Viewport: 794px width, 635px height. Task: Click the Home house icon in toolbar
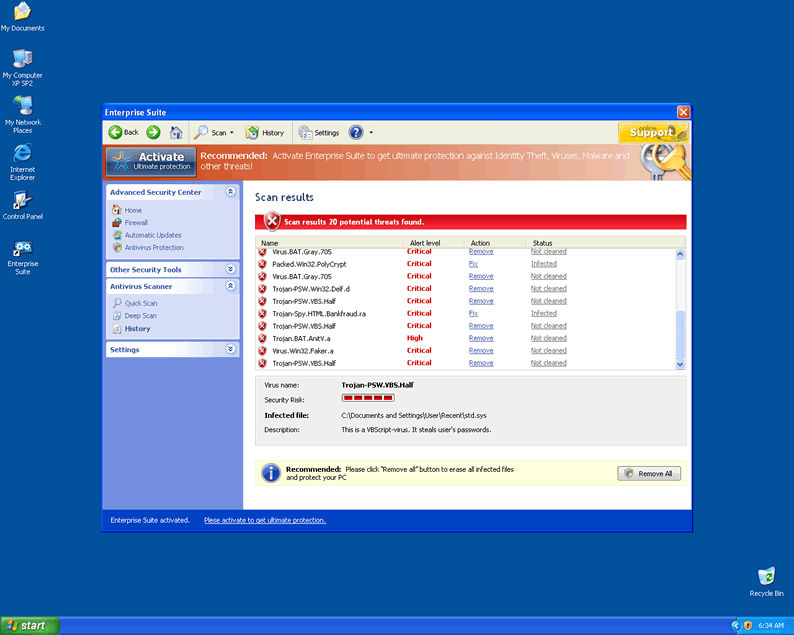pos(176,132)
